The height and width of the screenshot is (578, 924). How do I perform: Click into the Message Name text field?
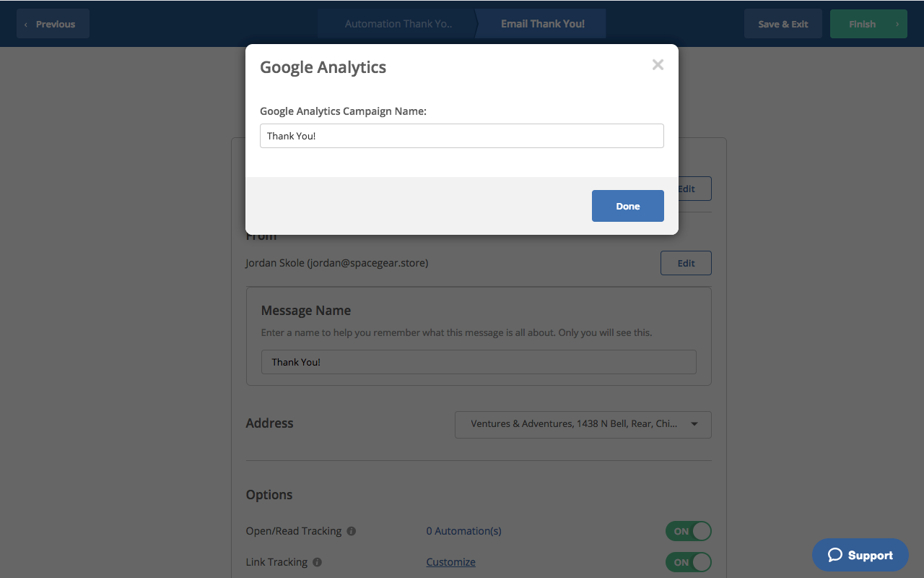point(478,362)
